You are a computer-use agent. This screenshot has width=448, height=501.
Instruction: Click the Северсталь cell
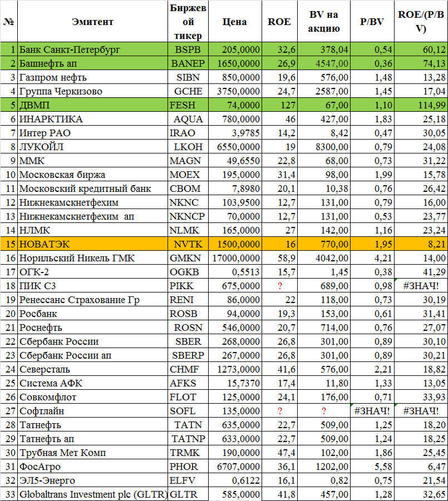(92, 369)
